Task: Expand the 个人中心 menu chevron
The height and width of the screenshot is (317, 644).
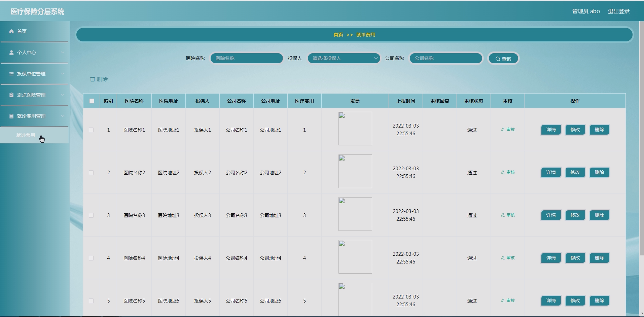Action: [63, 52]
